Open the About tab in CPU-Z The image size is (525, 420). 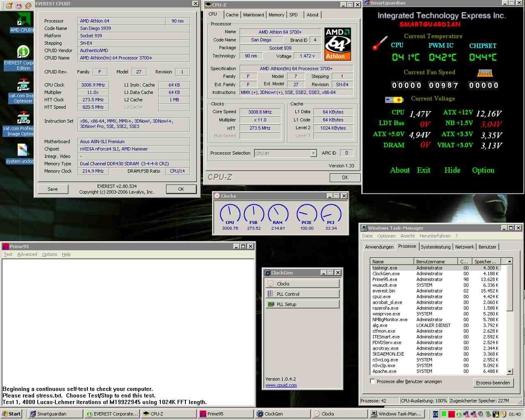click(x=313, y=15)
